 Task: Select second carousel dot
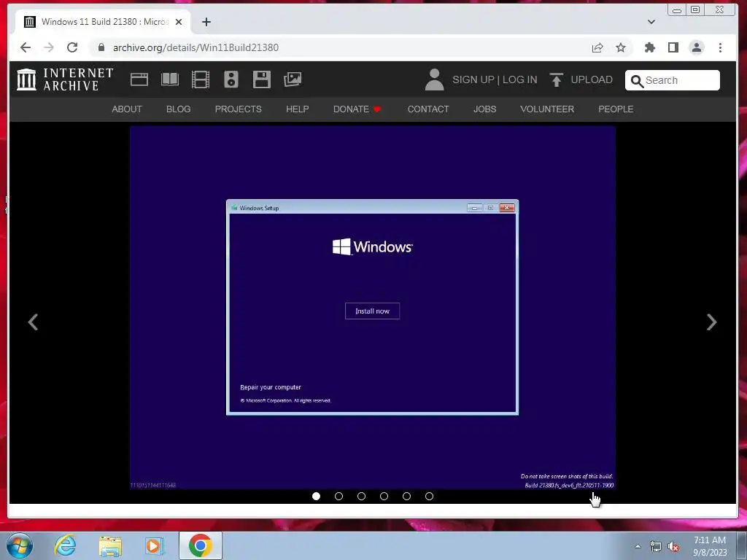click(x=338, y=496)
